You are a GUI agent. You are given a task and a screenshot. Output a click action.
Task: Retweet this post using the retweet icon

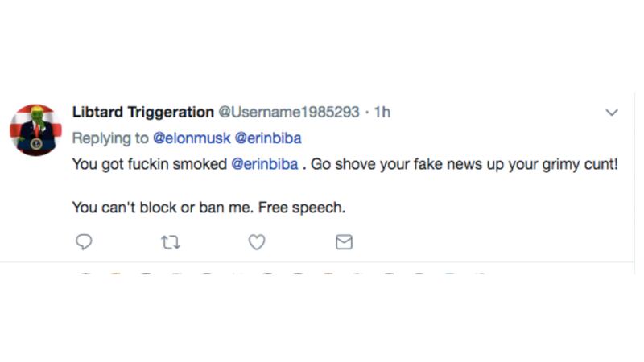pyautogui.click(x=171, y=241)
